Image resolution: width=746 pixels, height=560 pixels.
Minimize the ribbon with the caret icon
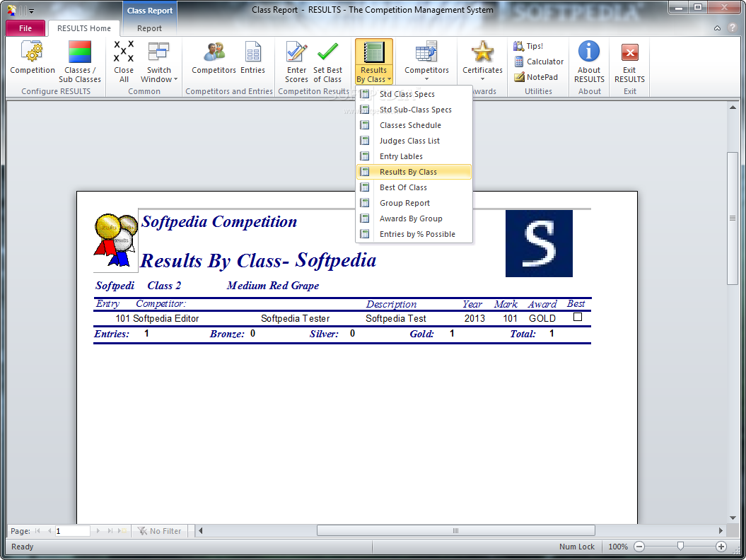pos(717,28)
